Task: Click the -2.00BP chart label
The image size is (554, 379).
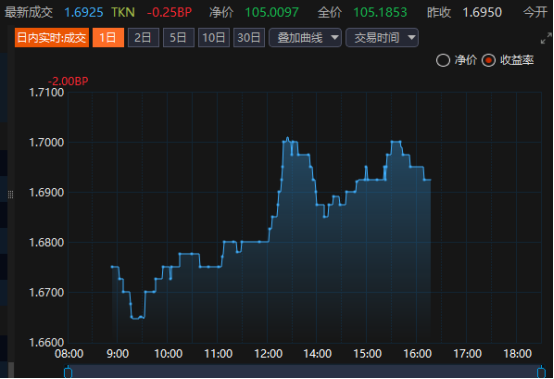Action: 68,81
